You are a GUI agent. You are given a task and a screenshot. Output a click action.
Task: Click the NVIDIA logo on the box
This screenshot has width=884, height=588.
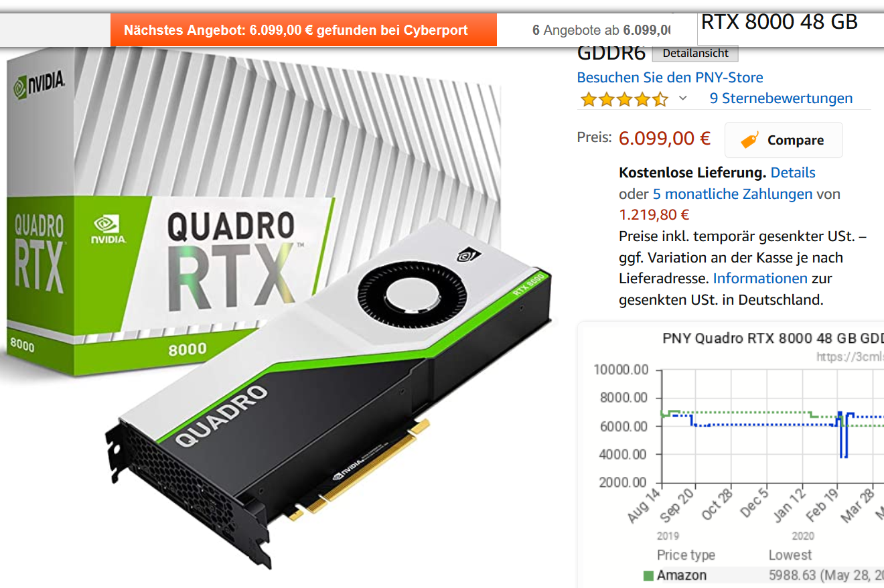point(40,83)
